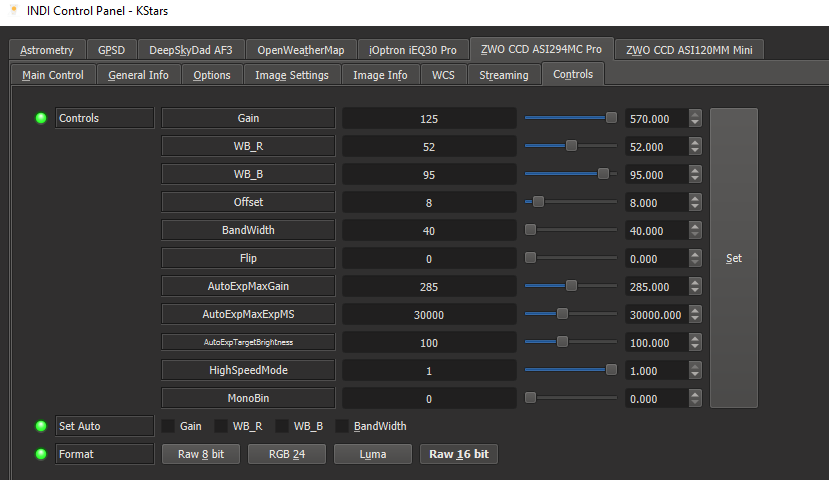Increase WB_B with the spinbox up arrow

tap(695, 170)
